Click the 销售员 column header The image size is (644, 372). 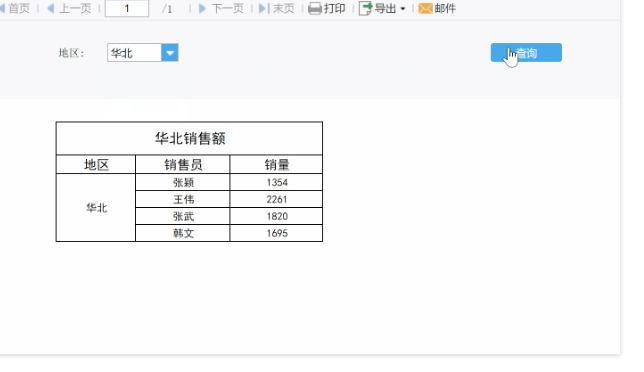point(183,165)
